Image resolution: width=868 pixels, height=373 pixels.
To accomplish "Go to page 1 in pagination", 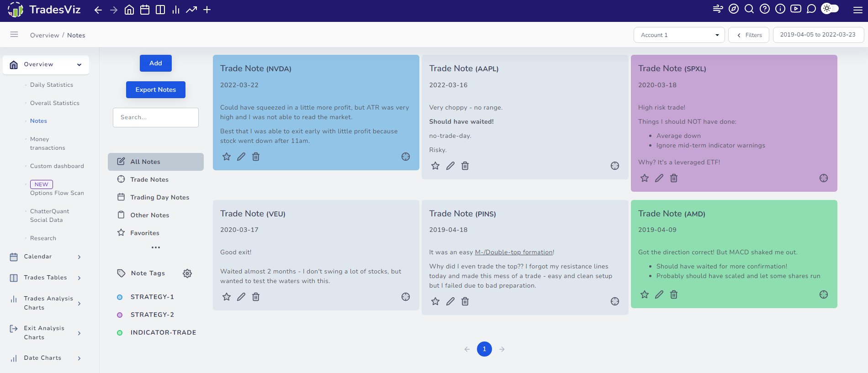I will click(x=484, y=349).
